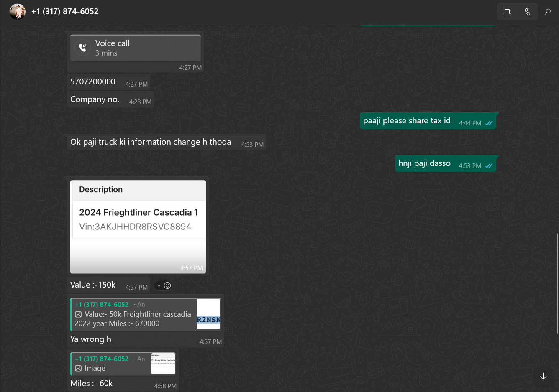Open message options chevron beside Value :-150k
Image resolution: width=559 pixels, height=392 pixels.
[x=159, y=285]
